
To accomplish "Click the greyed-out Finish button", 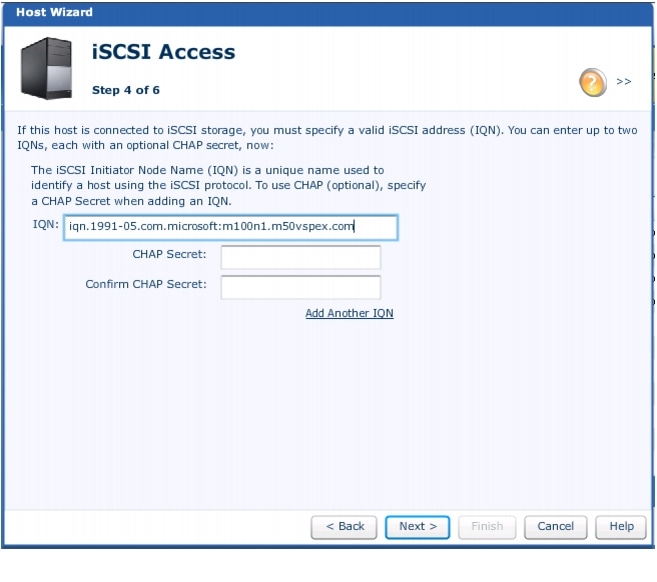I will click(487, 527).
